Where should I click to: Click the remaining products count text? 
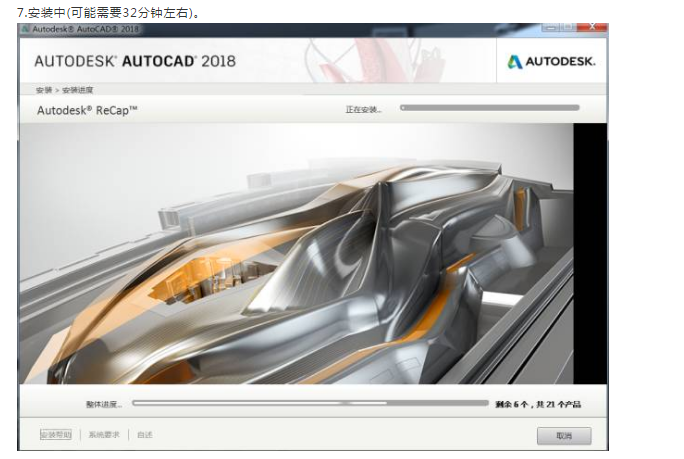point(537,404)
